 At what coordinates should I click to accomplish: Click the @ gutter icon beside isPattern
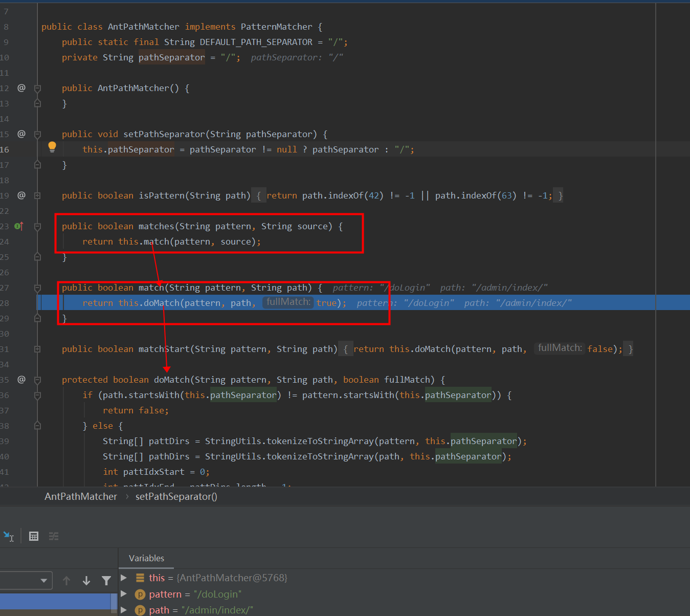pyautogui.click(x=21, y=195)
